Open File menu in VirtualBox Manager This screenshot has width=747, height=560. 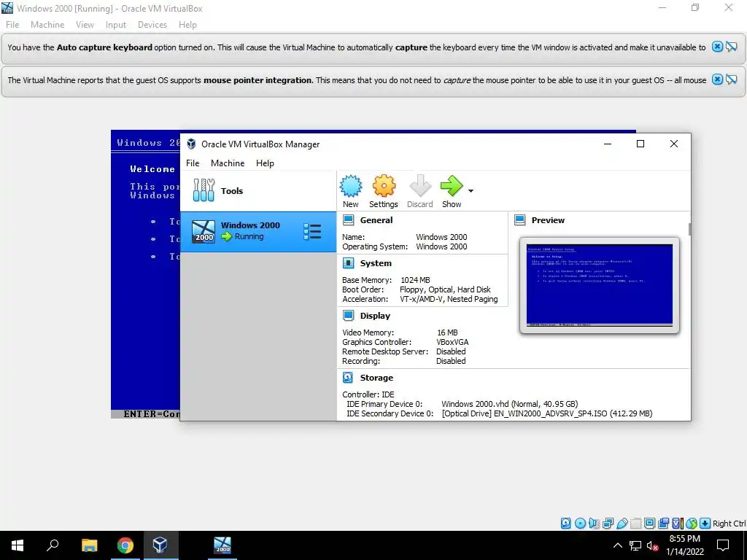point(193,163)
